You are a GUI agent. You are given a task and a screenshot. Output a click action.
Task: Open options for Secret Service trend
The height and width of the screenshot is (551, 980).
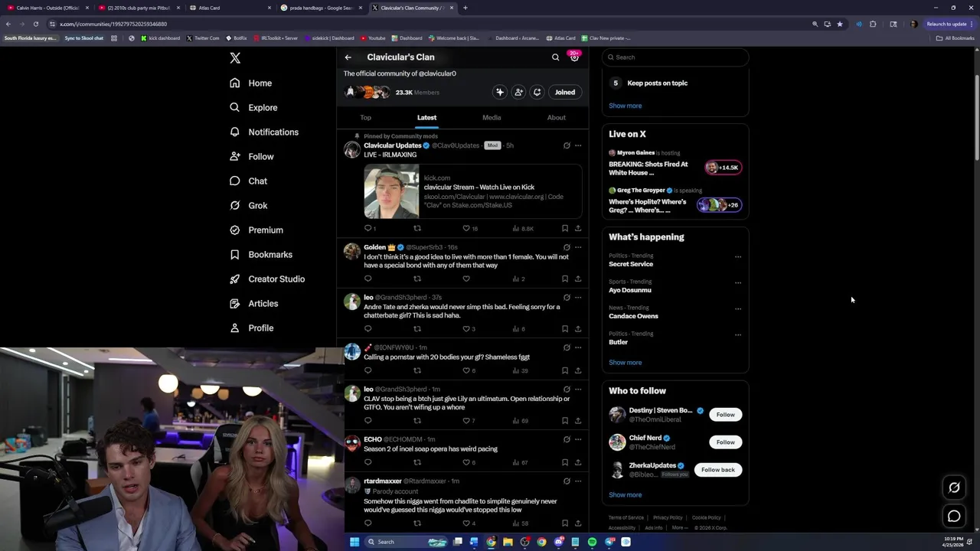point(738,257)
